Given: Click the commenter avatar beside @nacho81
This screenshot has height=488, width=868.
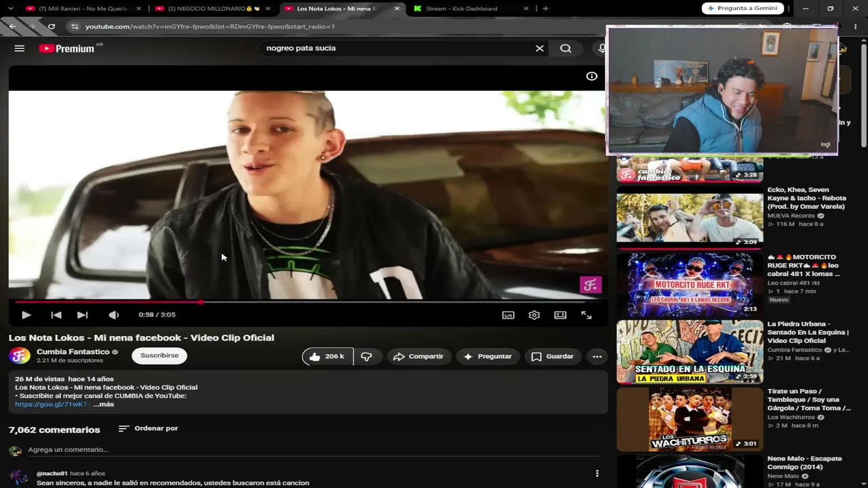Looking at the screenshot, I should tap(20, 477).
